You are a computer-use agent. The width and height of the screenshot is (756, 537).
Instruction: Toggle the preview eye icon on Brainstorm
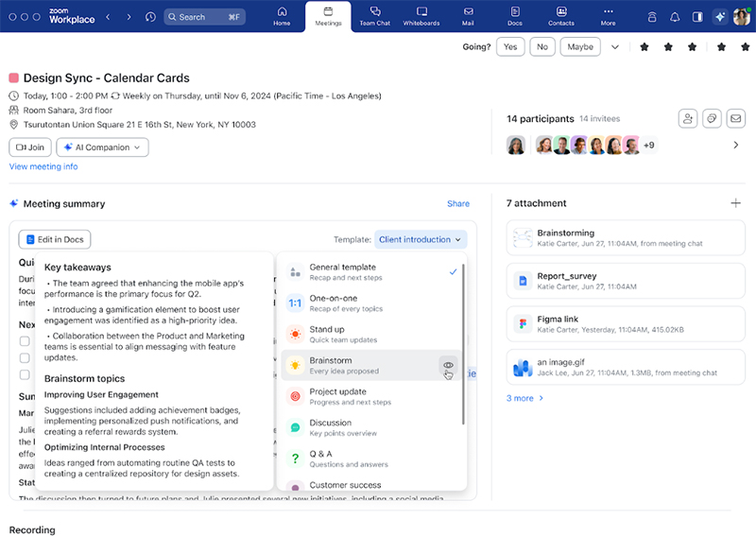448,365
